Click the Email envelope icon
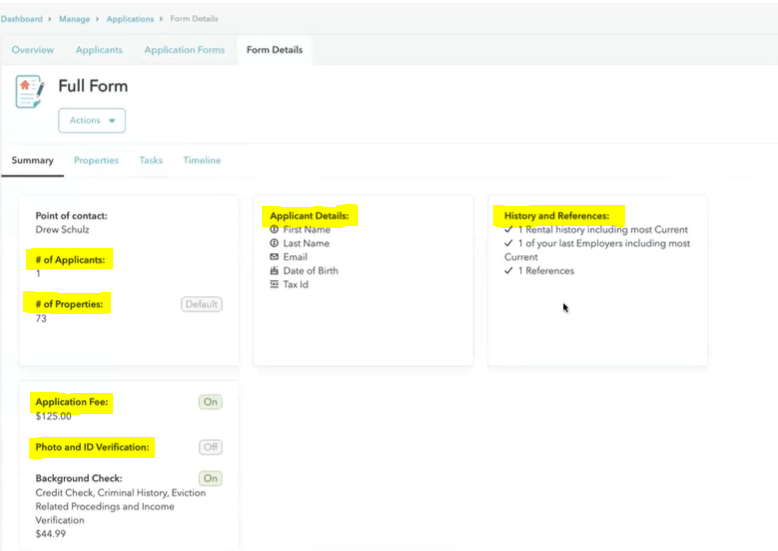The image size is (778, 551). [x=275, y=257]
